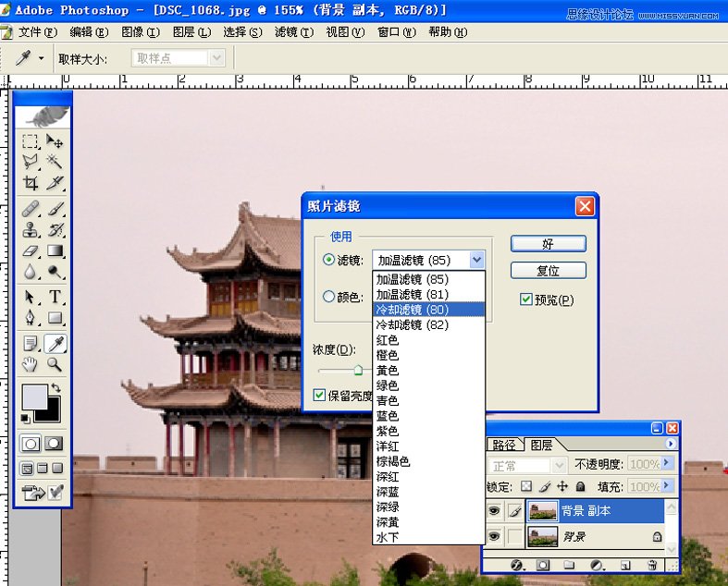Select the Dodge tool

pyautogui.click(x=55, y=272)
